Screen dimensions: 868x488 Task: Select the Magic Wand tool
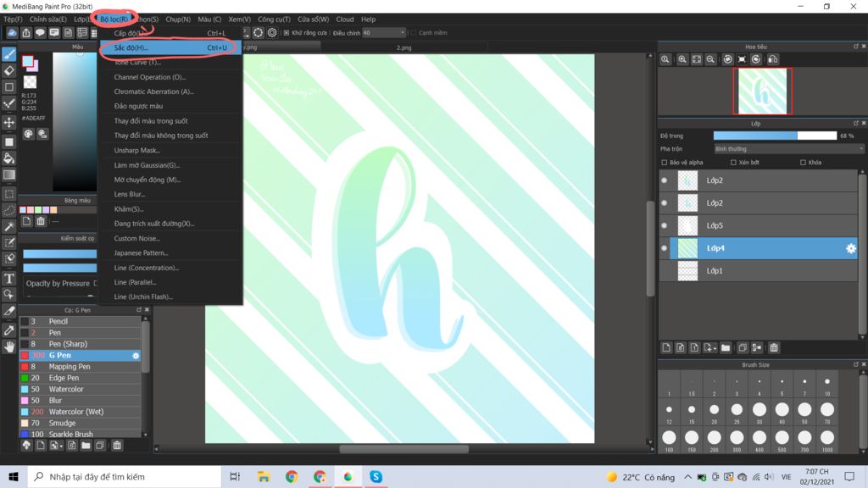tap(8, 227)
